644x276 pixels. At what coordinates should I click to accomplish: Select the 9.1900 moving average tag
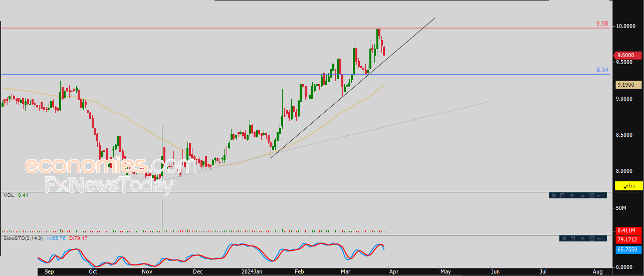[x=628, y=85]
